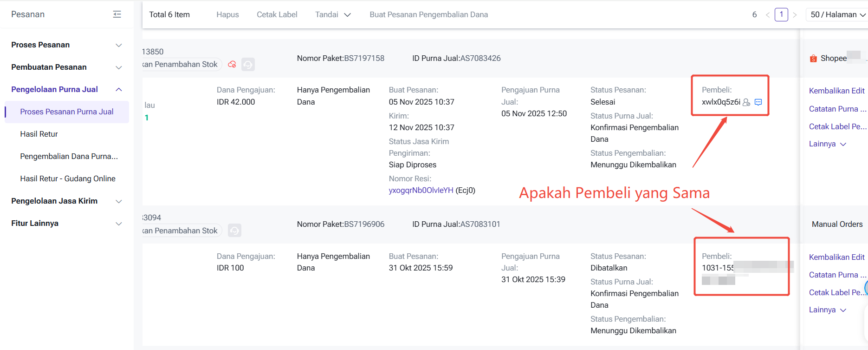
Task: Click Buat Pesanan Pengembalian Dana button
Action: (428, 15)
